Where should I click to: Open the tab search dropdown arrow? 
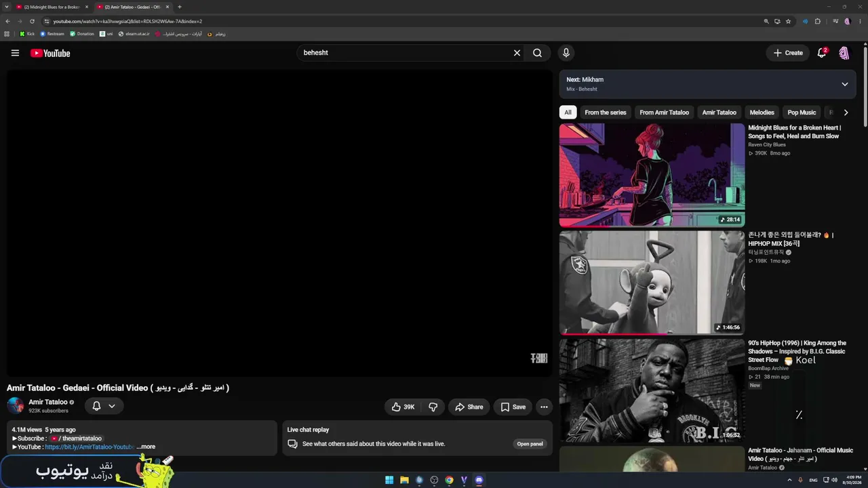coord(6,7)
